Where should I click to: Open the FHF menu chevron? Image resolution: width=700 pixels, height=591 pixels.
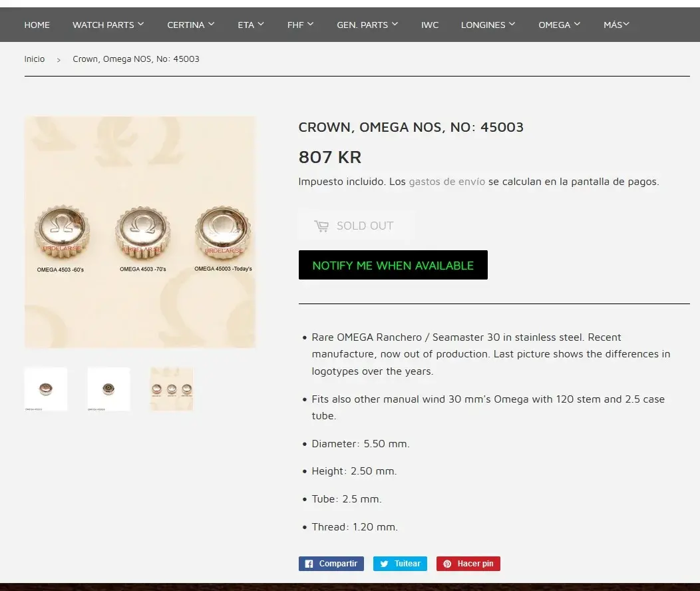tap(310, 24)
